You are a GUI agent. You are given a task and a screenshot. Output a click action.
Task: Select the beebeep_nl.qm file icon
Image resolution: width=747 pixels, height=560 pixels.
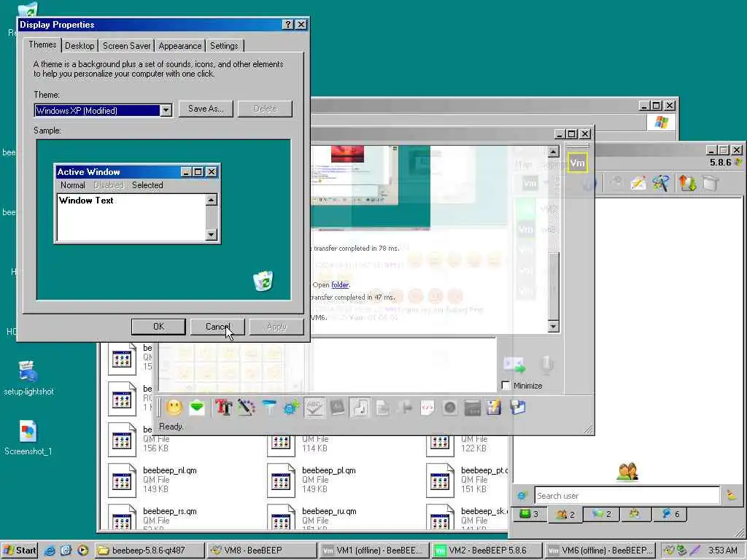[x=122, y=481]
